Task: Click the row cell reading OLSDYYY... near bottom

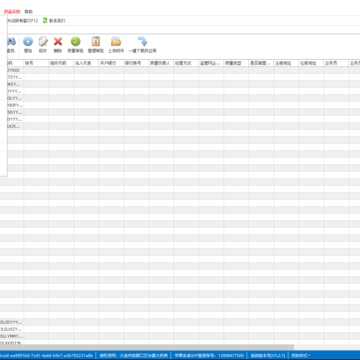Action: [x=12, y=322]
